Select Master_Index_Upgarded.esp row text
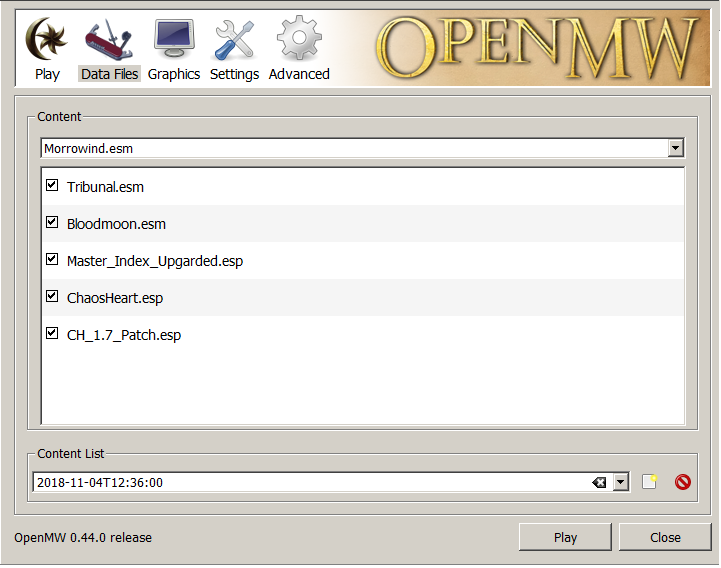The width and height of the screenshot is (721, 568). 155,261
